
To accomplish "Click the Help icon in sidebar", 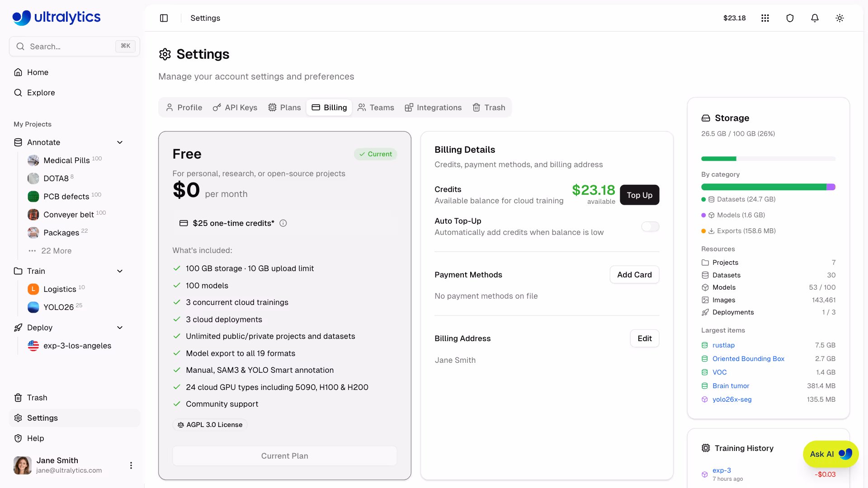I will pyautogui.click(x=18, y=438).
